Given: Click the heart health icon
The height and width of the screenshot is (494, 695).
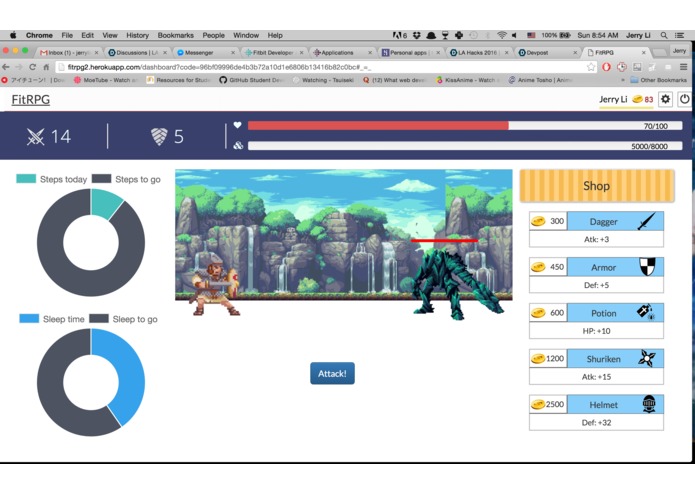Looking at the screenshot, I should coord(238,125).
